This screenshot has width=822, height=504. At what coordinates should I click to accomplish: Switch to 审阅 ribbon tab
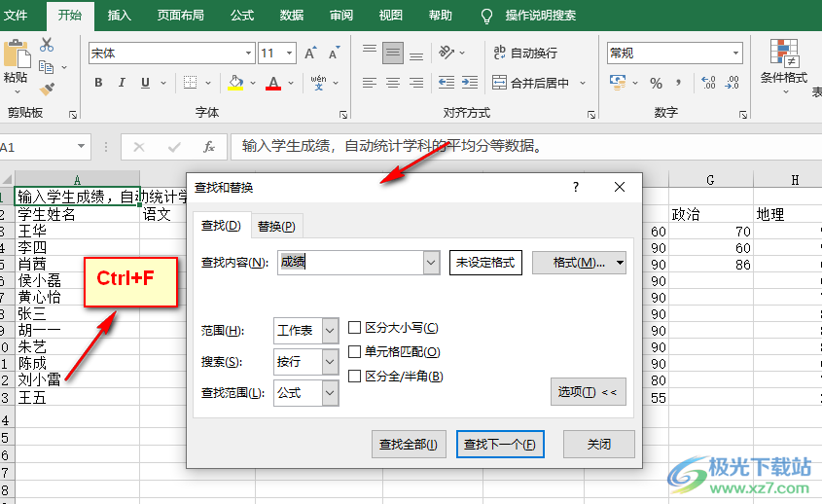[x=341, y=16]
